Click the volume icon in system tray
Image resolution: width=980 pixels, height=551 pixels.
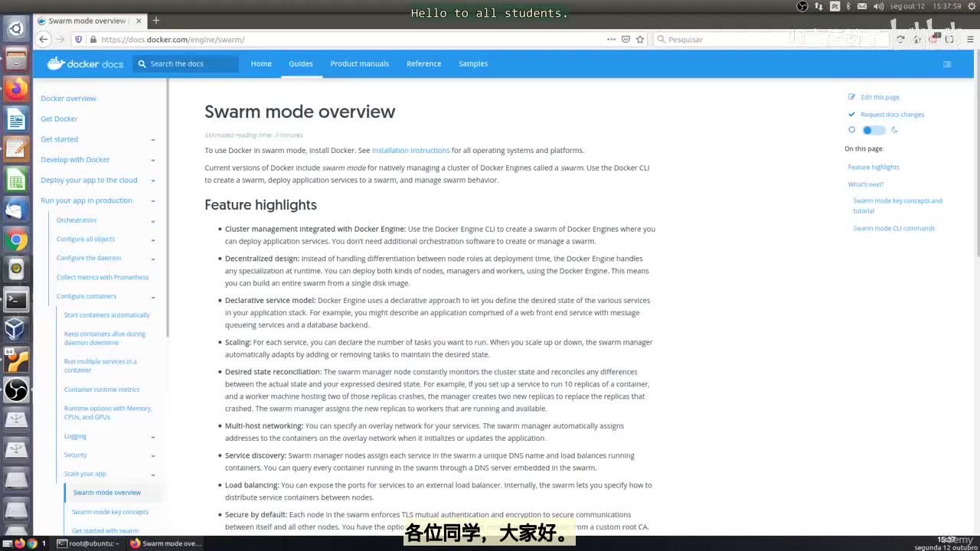coord(877,6)
